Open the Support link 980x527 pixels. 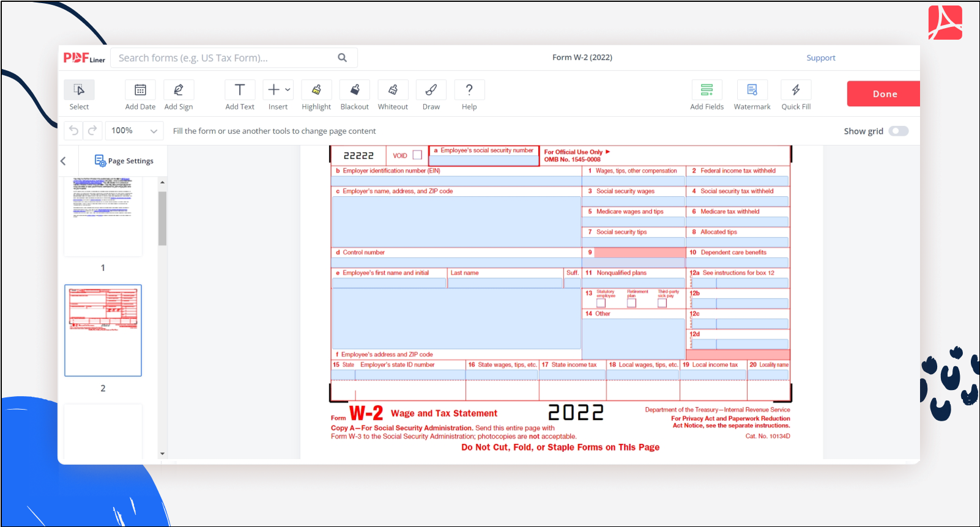(x=820, y=58)
